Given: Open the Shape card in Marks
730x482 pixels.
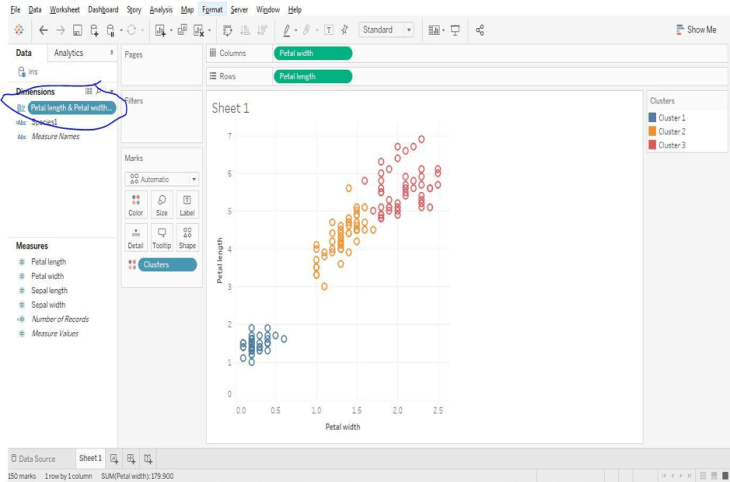Looking at the screenshot, I should point(187,237).
